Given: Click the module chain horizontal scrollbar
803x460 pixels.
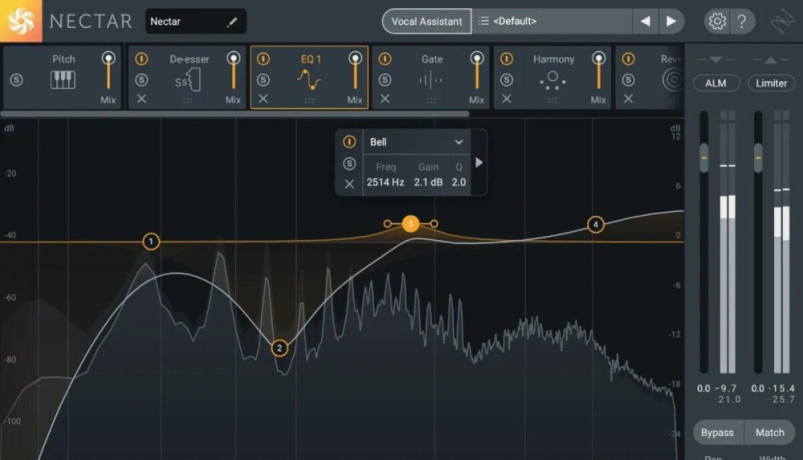Looking at the screenshot, I should pos(235,114).
